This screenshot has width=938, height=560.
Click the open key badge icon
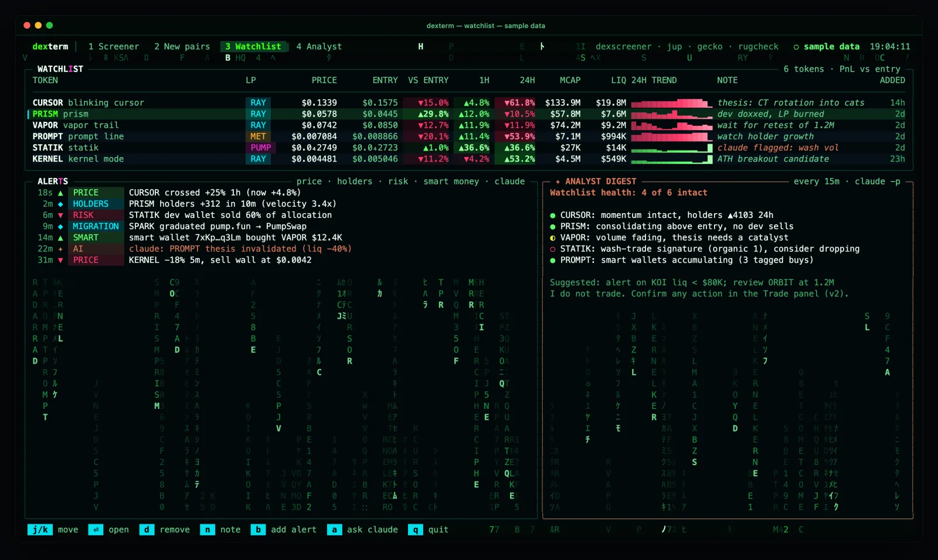pos(96,530)
